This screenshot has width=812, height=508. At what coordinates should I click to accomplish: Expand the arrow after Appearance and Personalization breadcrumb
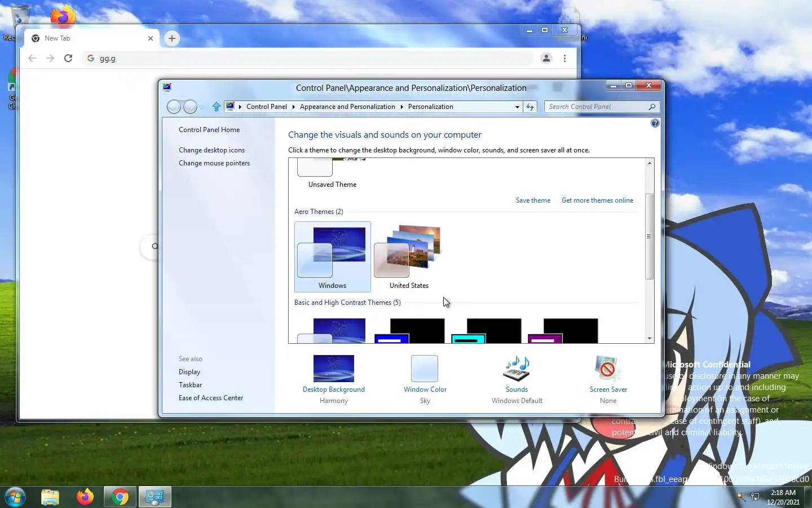401,107
